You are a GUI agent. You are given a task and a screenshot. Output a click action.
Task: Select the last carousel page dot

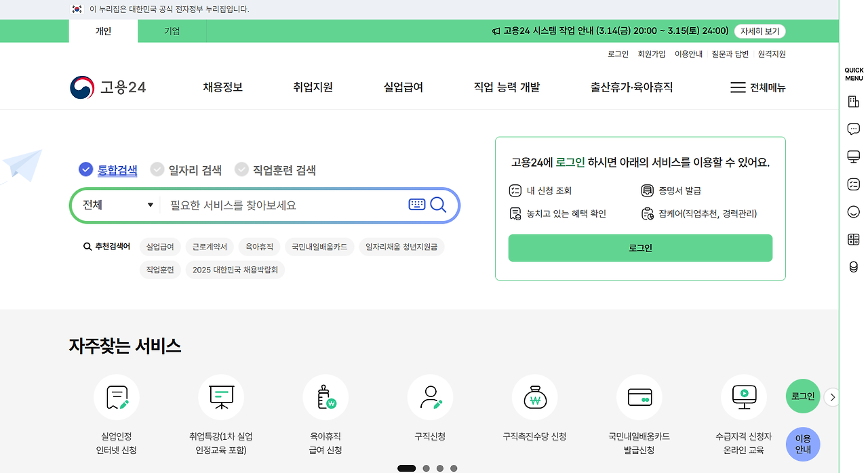point(454,468)
